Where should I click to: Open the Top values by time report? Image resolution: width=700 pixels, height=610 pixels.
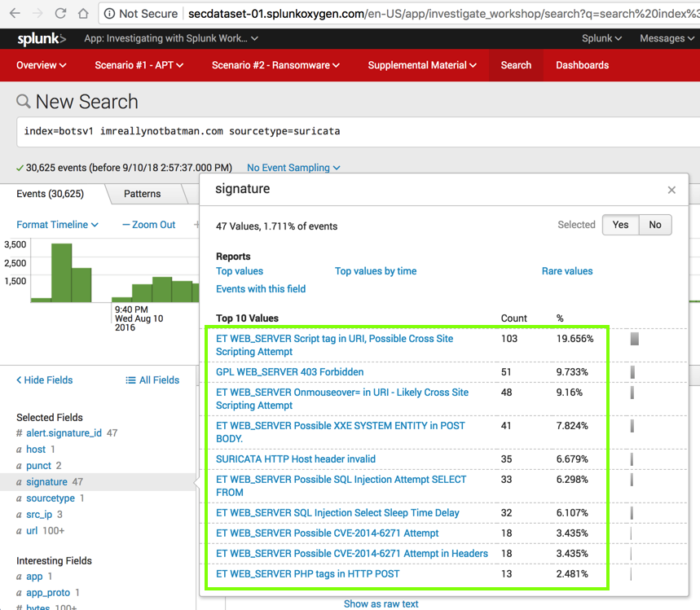[375, 271]
